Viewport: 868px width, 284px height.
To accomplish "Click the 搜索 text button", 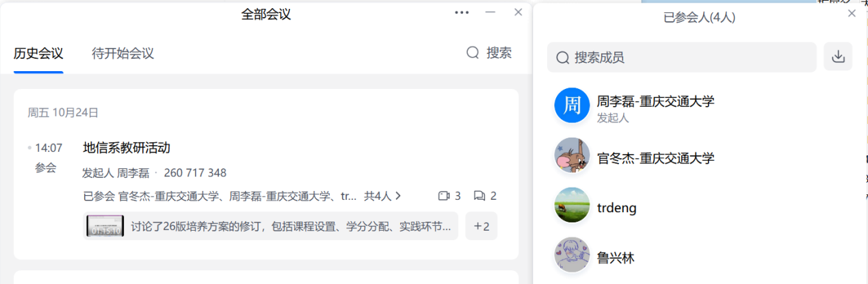I will coord(499,53).
